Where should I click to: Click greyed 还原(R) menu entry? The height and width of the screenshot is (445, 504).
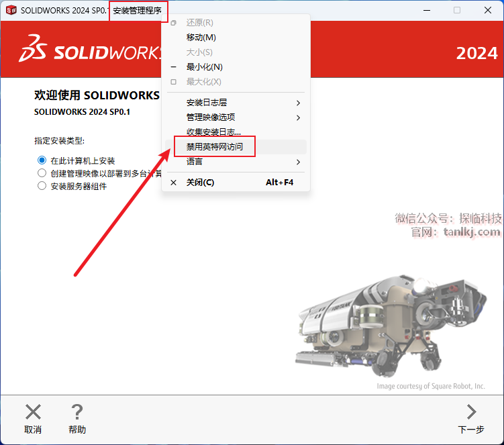click(x=236, y=23)
